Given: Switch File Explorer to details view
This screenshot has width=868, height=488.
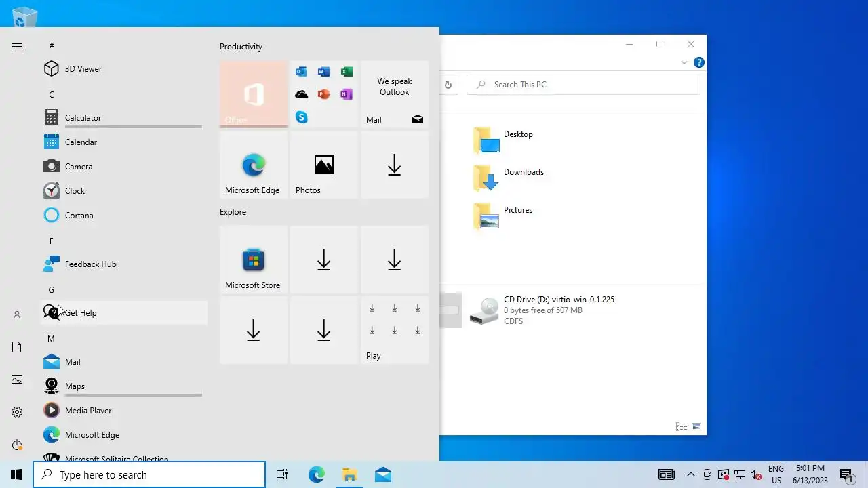Looking at the screenshot, I should (682, 427).
